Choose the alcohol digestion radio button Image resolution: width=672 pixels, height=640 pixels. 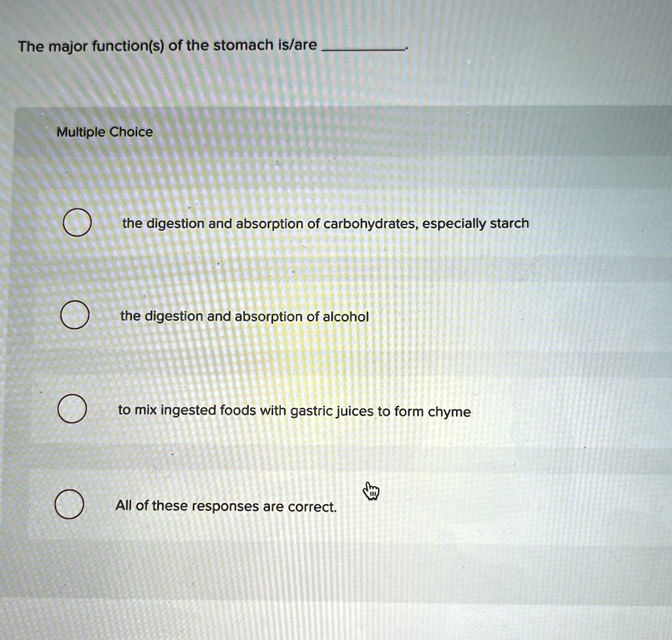[x=75, y=317]
